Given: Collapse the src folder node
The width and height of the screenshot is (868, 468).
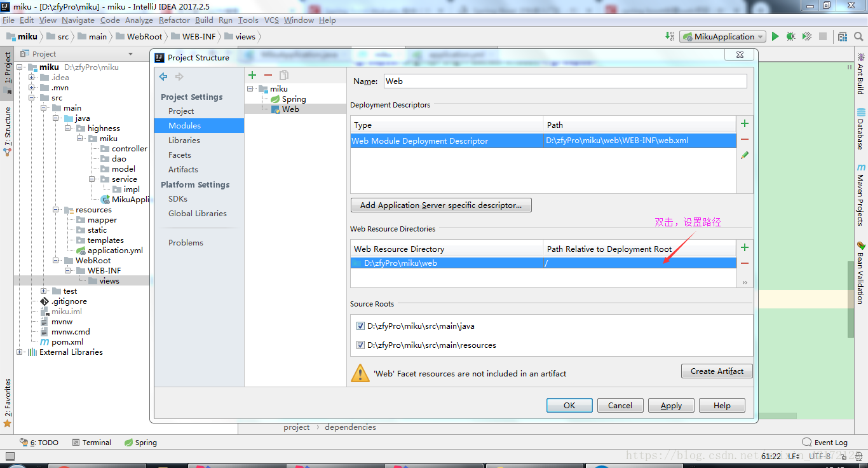Looking at the screenshot, I should pyautogui.click(x=32, y=98).
